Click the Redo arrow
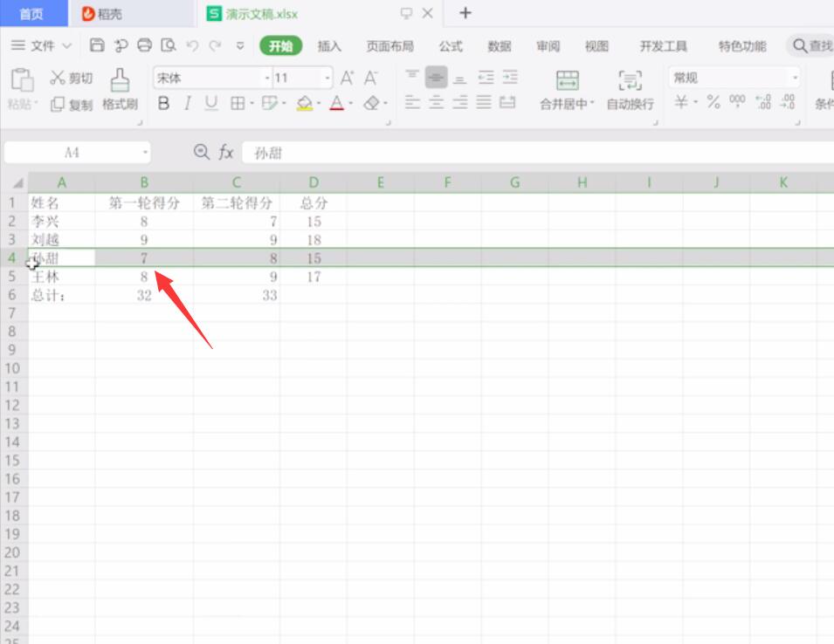 tap(215, 45)
